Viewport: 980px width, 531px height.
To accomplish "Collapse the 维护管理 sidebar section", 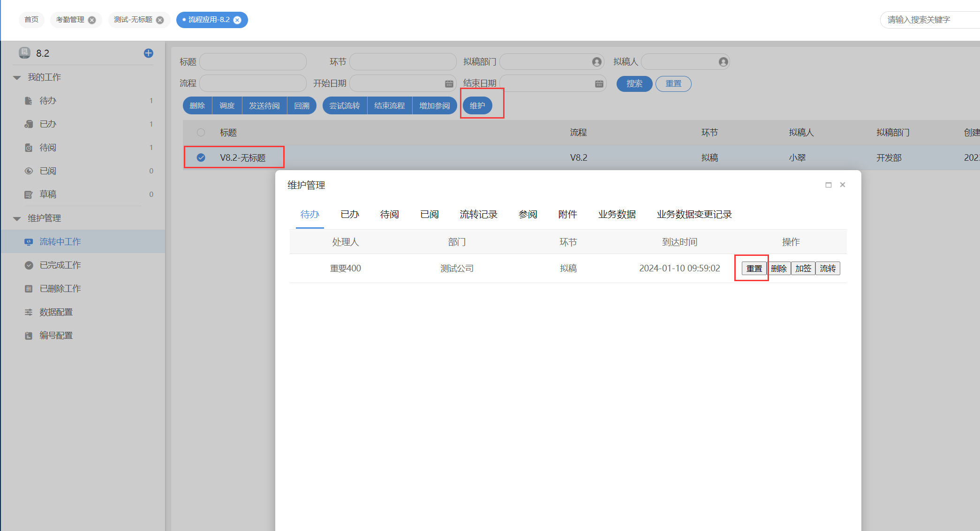I will pyautogui.click(x=17, y=219).
